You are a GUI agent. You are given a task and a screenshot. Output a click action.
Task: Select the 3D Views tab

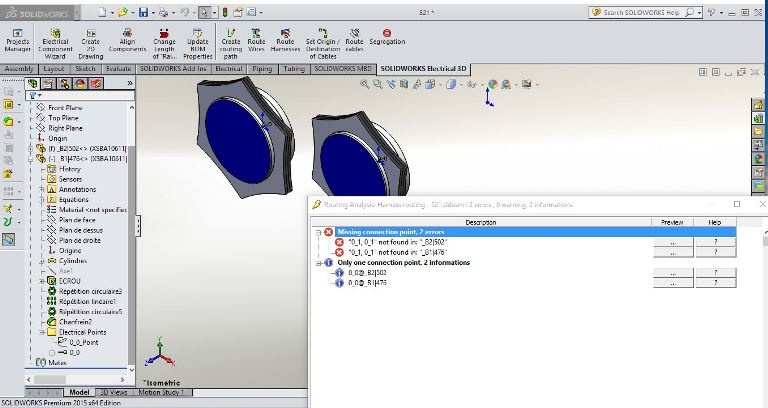(x=114, y=392)
